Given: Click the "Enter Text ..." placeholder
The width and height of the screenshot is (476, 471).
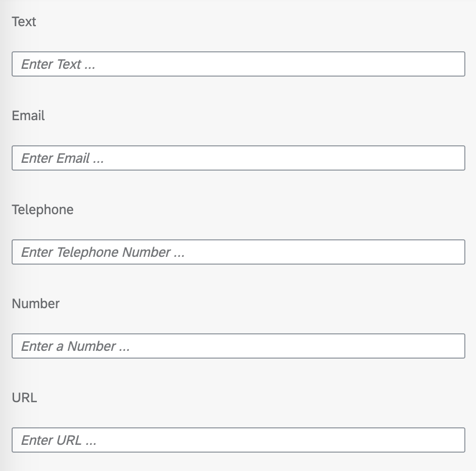Looking at the screenshot, I should click(58, 64).
